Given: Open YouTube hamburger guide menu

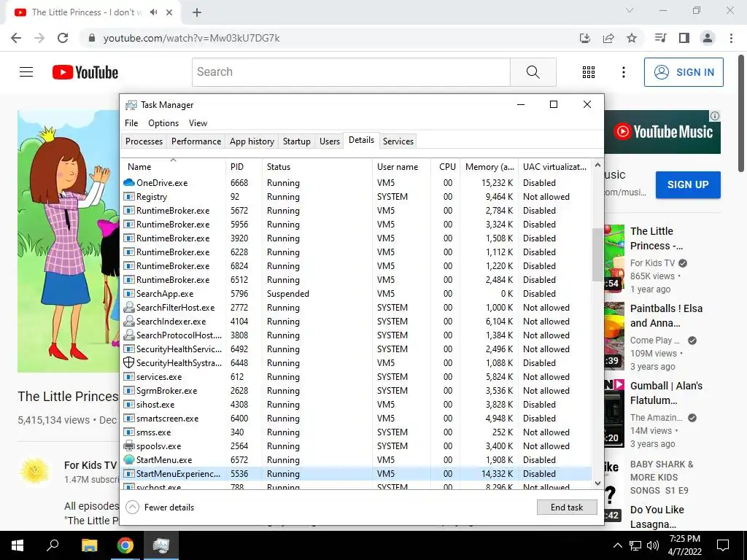Looking at the screenshot, I should tap(26, 72).
